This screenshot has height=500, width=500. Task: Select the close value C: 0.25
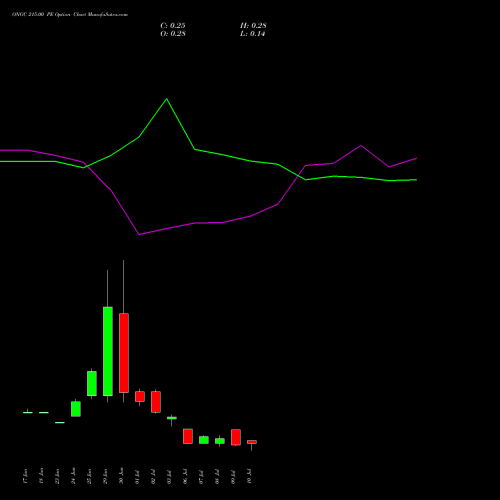coord(173,26)
